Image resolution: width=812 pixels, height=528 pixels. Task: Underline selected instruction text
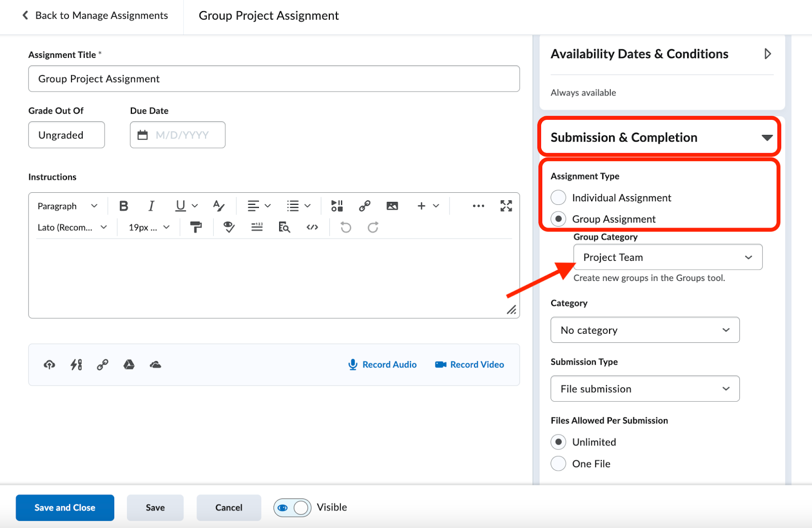180,206
